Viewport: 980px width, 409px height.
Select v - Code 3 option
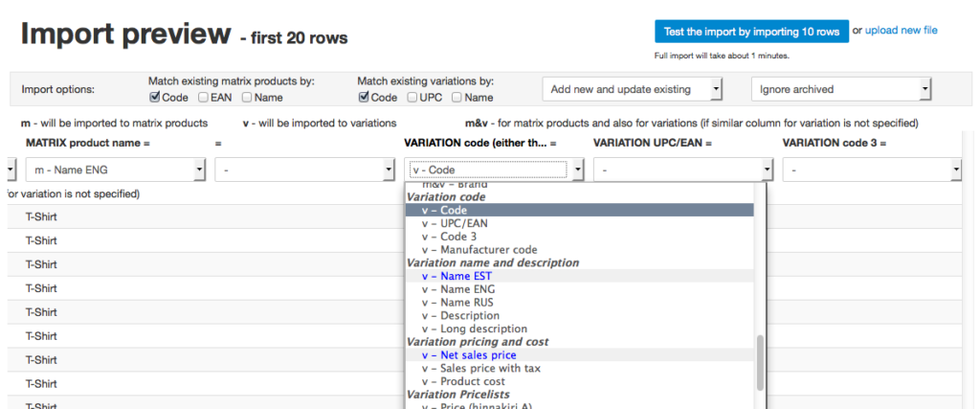click(x=579, y=237)
